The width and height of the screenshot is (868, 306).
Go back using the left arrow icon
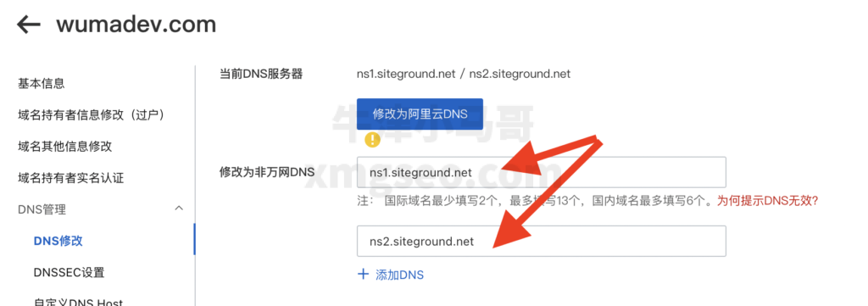point(28,25)
